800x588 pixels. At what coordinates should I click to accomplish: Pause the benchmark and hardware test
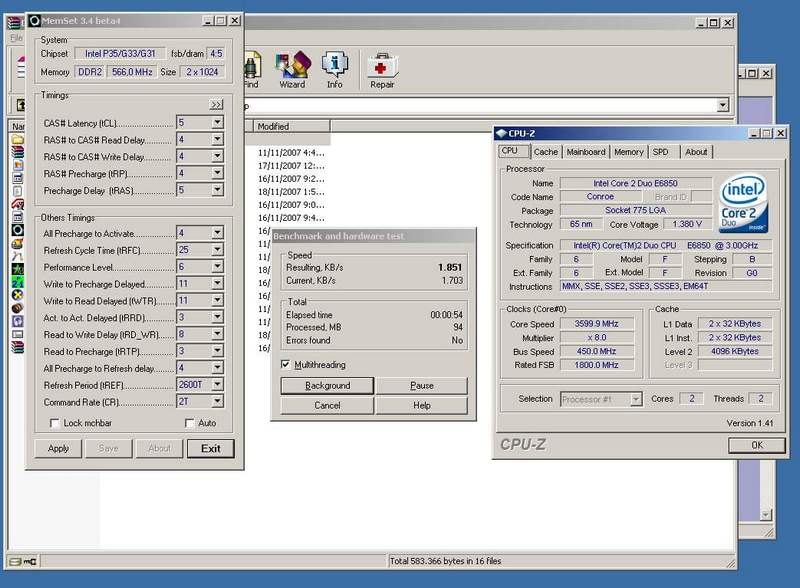tap(422, 386)
